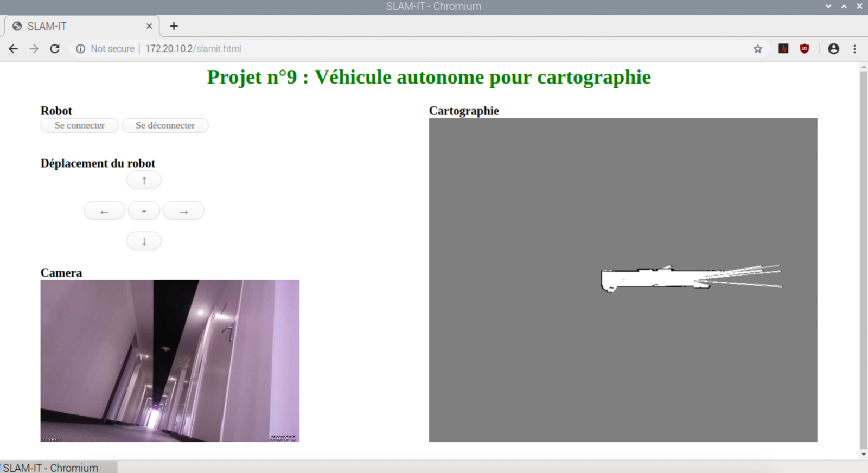Reload the SLAM-IT page
This screenshot has width=868, height=473.
coord(55,49)
